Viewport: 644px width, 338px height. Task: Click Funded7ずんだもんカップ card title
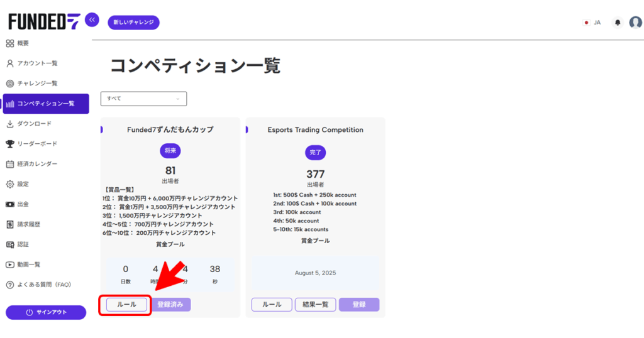[170, 129]
